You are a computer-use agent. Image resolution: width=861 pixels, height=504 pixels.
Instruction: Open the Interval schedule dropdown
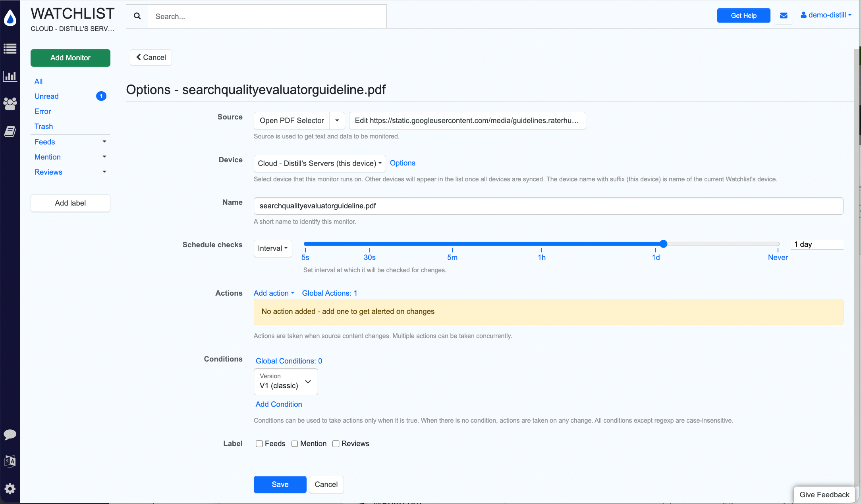[273, 248]
